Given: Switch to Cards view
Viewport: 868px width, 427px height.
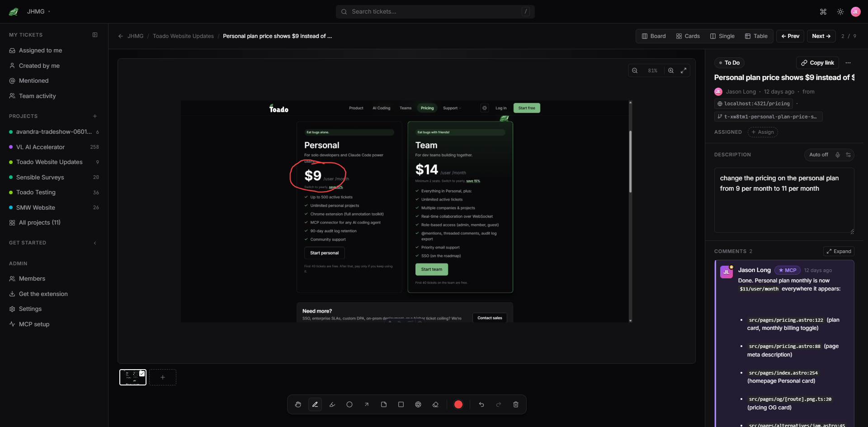Looking at the screenshot, I should (688, 36).
